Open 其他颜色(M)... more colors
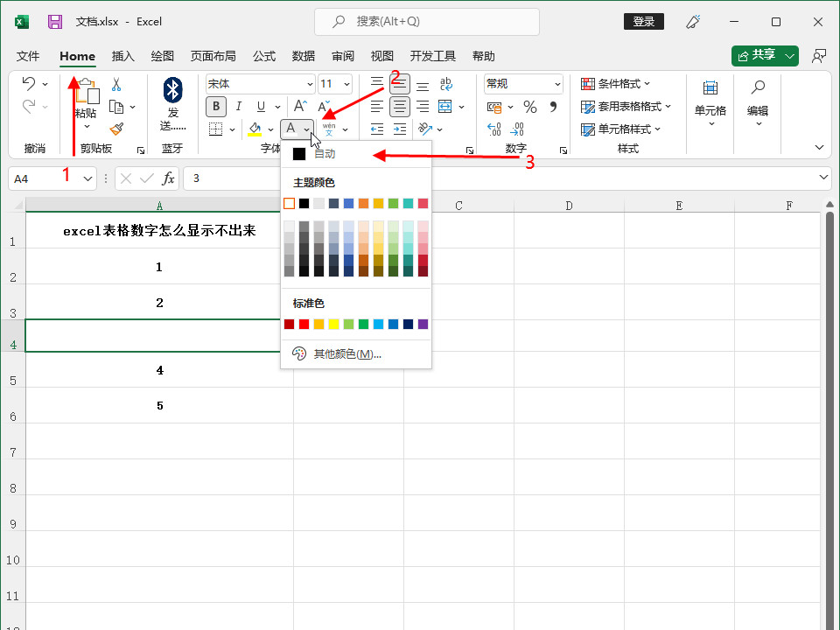The image size is (840, 630). coord(356,353)
